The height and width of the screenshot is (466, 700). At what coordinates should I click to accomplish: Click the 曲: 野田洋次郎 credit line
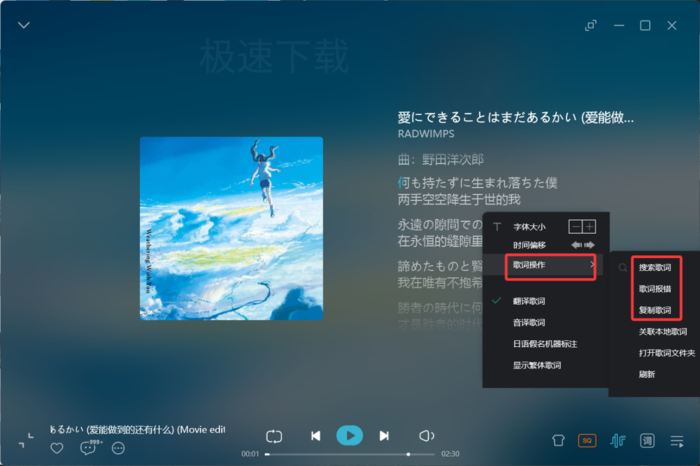coord(441,160)
